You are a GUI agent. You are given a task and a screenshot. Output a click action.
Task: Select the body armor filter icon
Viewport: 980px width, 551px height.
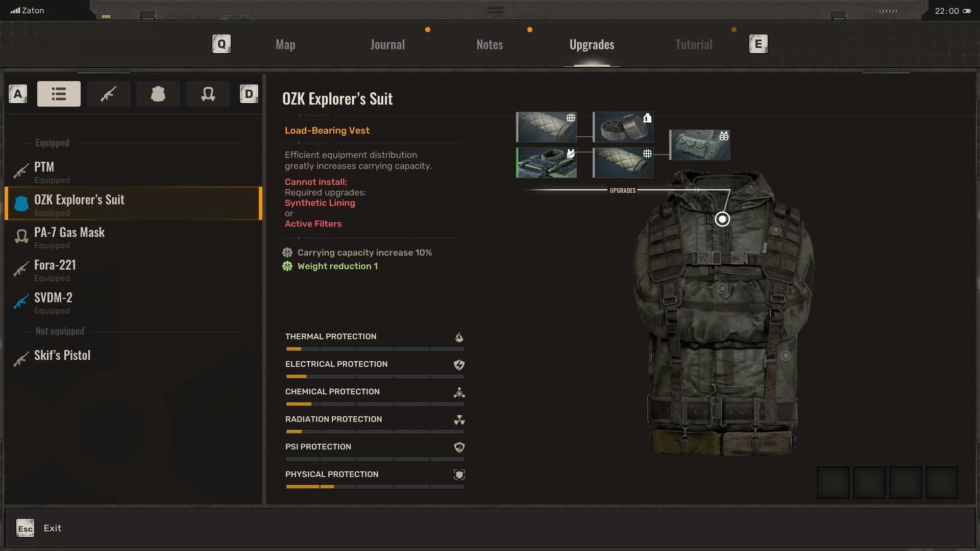pyautogui.click(x=158, y=94)
